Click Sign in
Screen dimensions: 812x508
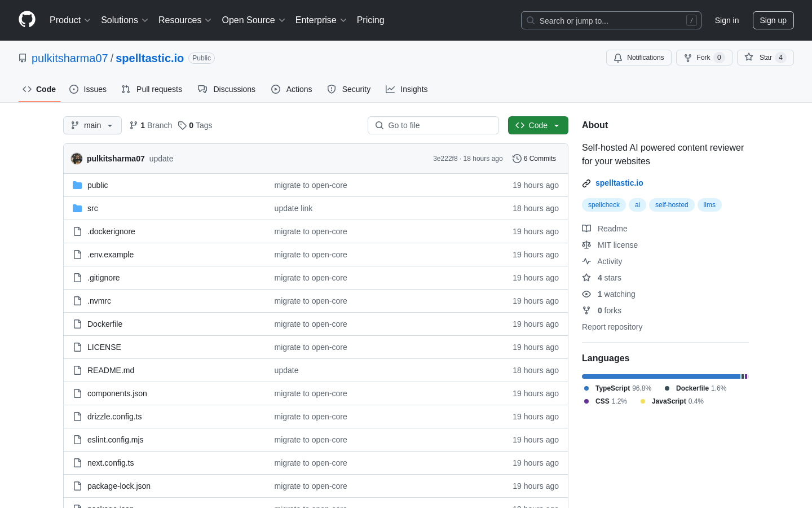[727, 20]
